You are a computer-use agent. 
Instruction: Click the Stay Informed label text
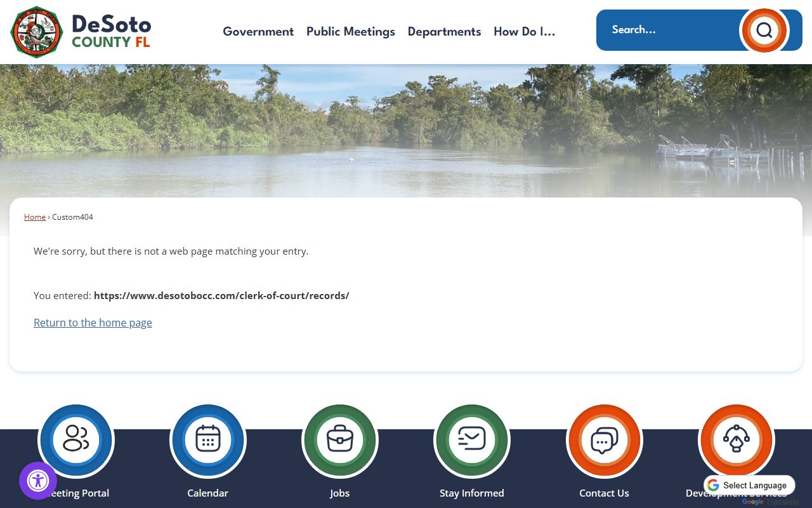tap(472, 493)
